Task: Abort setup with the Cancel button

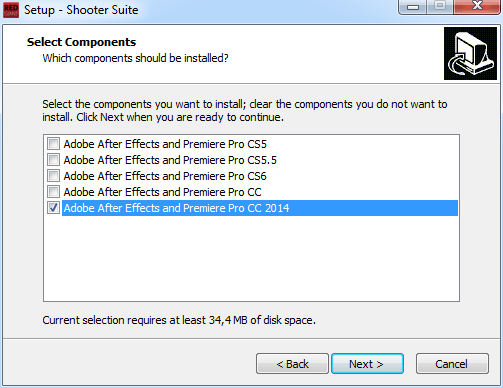Action: [x=452, y=364]
